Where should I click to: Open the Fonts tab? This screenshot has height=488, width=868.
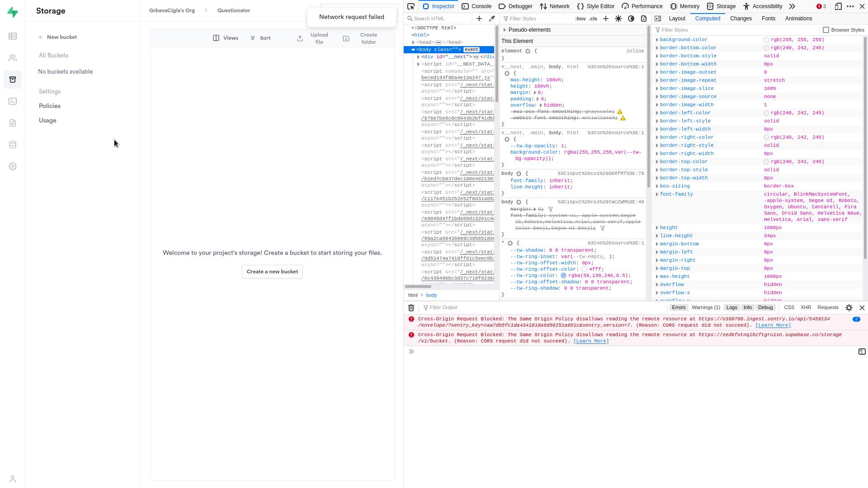[x=769, y=19]
